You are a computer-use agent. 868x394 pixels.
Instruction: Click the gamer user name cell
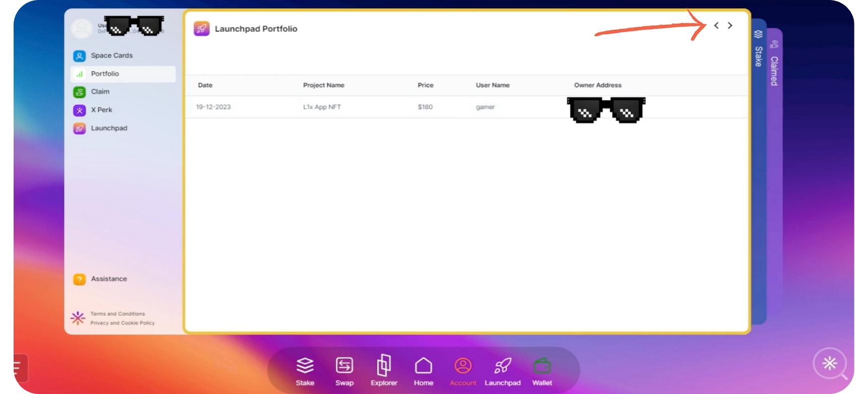click(485, 107)
